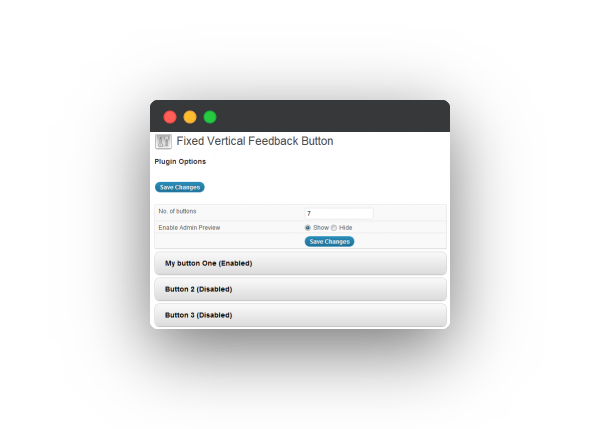Image resolution: width=600 pixels, height=429 pixels.
Task: Click the Hide option label text
Action: tap(346, 228)
